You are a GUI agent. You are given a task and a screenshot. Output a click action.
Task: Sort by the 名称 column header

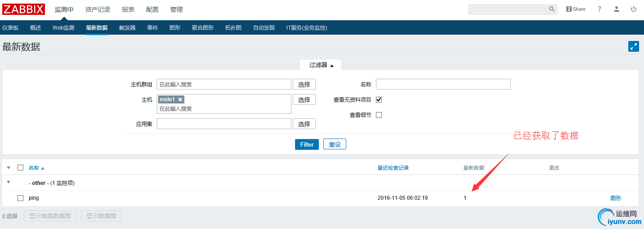tap(34, 168)
